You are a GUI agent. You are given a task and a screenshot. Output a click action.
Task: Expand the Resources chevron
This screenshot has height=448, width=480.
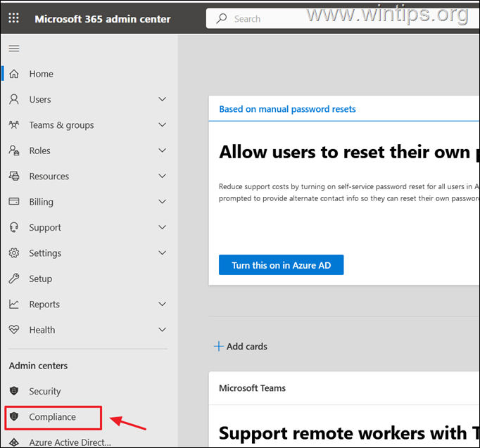163,176
